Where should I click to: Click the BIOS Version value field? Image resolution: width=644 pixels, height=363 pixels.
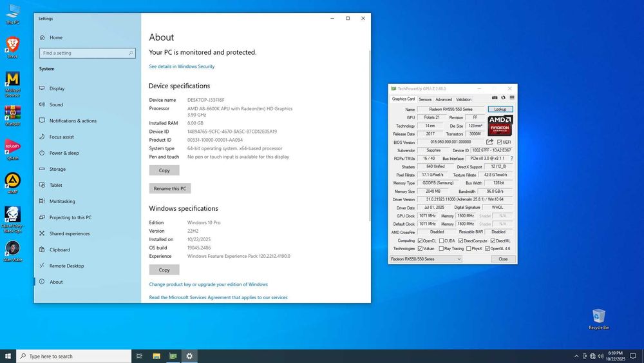coord(451,142)
